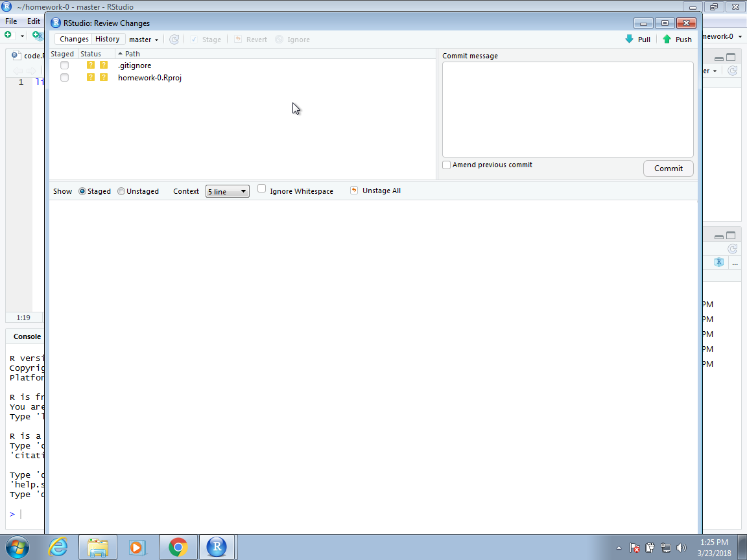The height and width of the screenshot is (560, 747).
Task: Open the Context 5 line dropdown
Action: click(227, 191)
